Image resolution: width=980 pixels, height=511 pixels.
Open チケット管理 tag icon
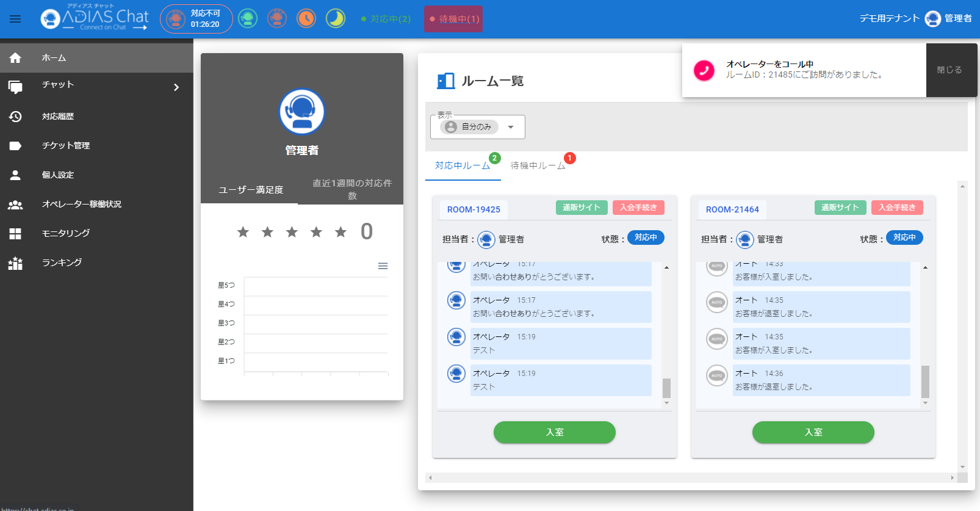click(x=15, y=145)
